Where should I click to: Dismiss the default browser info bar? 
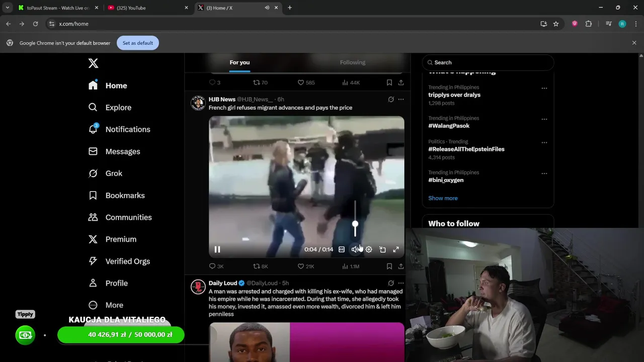tap(634, 43)
